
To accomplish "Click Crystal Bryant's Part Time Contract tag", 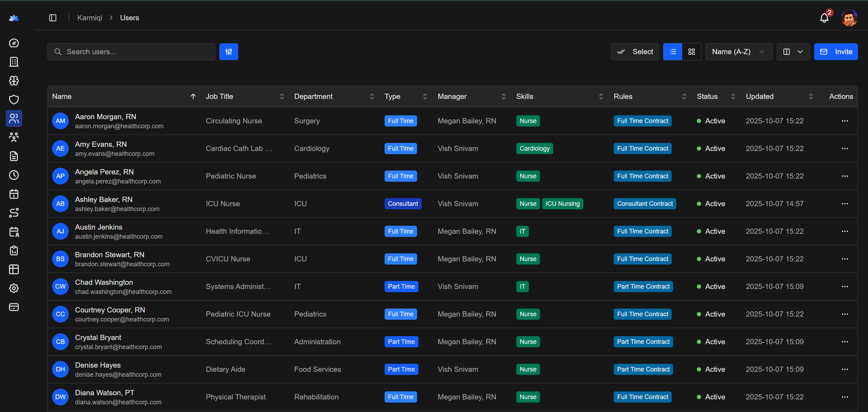I will tap(643, 342).
